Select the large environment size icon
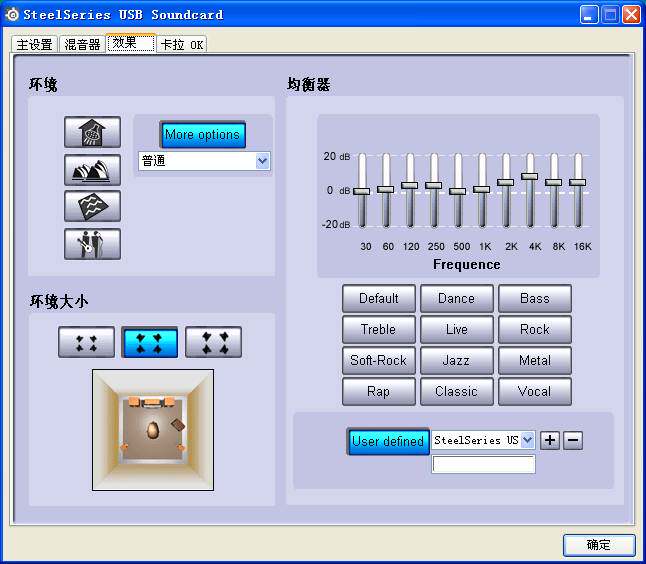 tap(213, 342)
